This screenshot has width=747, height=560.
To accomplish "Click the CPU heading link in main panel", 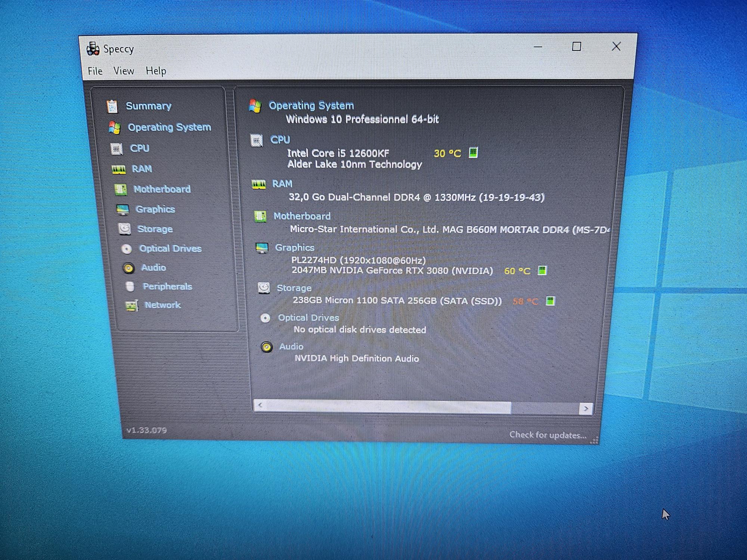I will 280,140.
